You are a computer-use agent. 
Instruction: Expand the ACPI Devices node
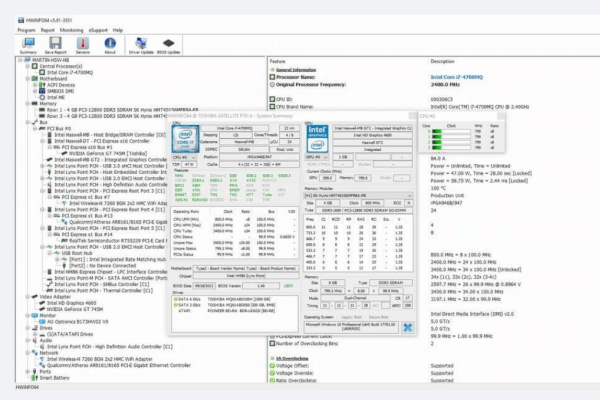click(x=35, y=85)
